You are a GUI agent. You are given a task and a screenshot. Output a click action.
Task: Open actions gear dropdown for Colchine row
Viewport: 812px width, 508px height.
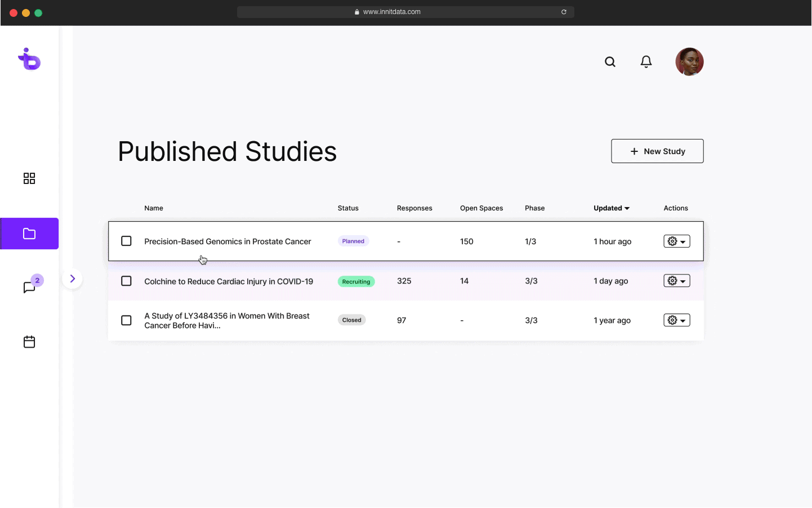[x=676, y=281]
